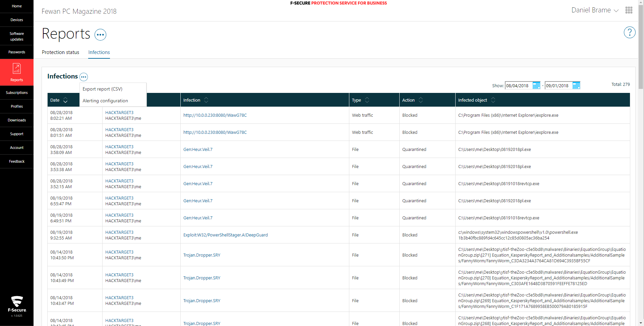The width and height of the screenshot is (644, 326).
Task: Switch to Protection status tab
Action: click(x=60, y=52)
